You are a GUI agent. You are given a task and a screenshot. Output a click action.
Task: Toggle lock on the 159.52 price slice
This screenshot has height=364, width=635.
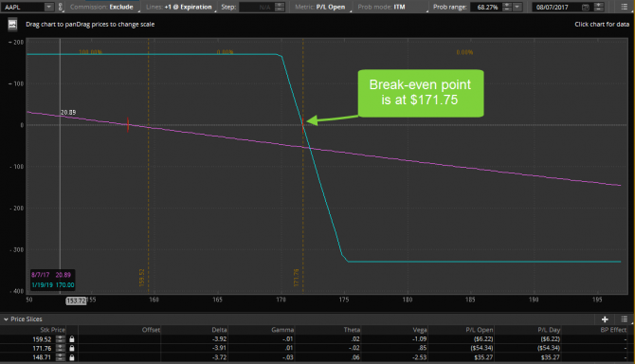[x=72, y=339]
